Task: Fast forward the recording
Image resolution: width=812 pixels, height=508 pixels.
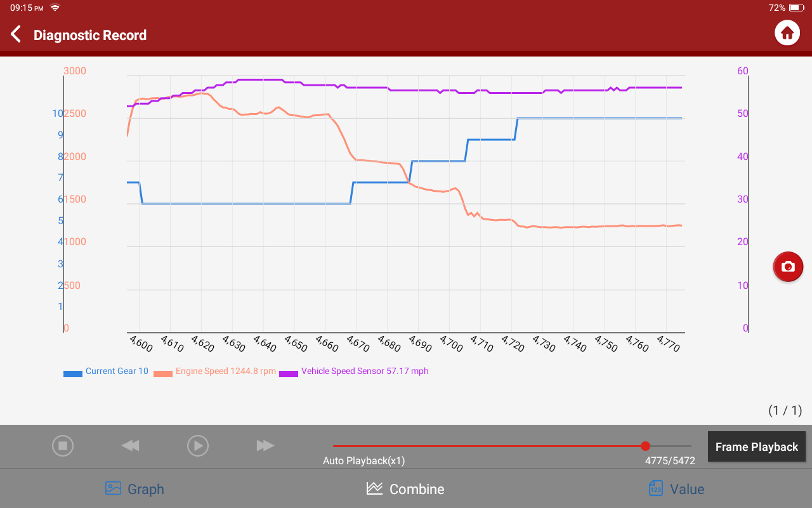Action: [265, 446]
